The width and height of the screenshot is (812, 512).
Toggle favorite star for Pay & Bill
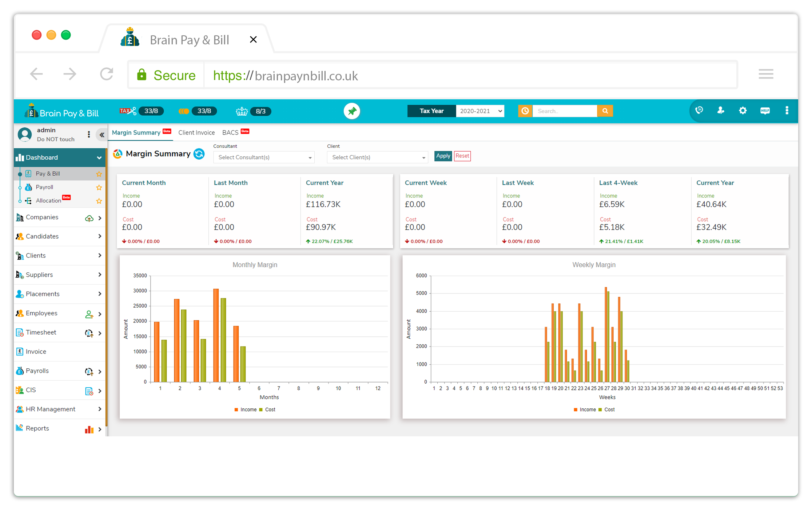99,174
